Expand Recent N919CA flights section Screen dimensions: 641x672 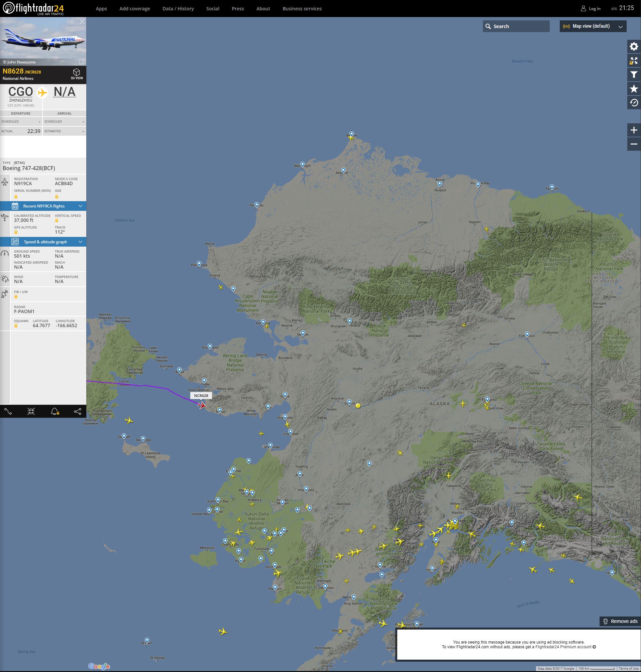43,206
